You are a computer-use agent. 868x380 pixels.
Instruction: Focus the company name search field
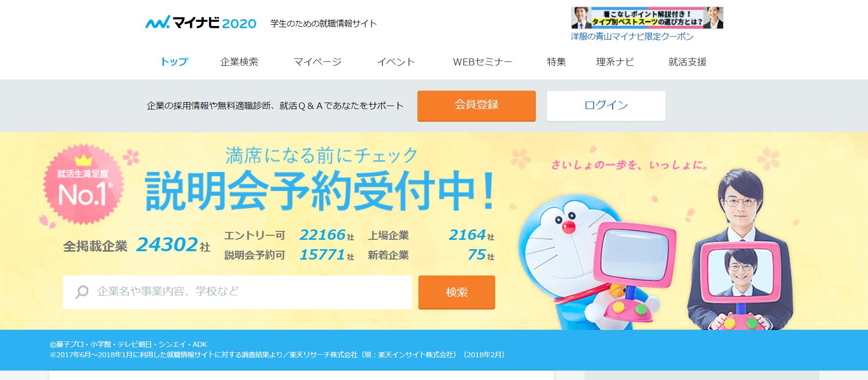237,292
